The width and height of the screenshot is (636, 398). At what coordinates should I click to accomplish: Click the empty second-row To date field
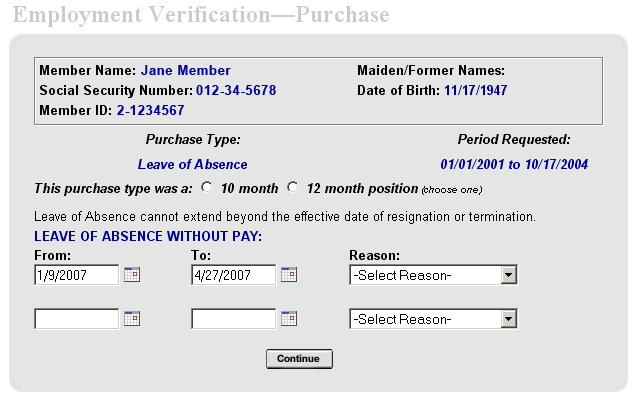click(234, 319)
